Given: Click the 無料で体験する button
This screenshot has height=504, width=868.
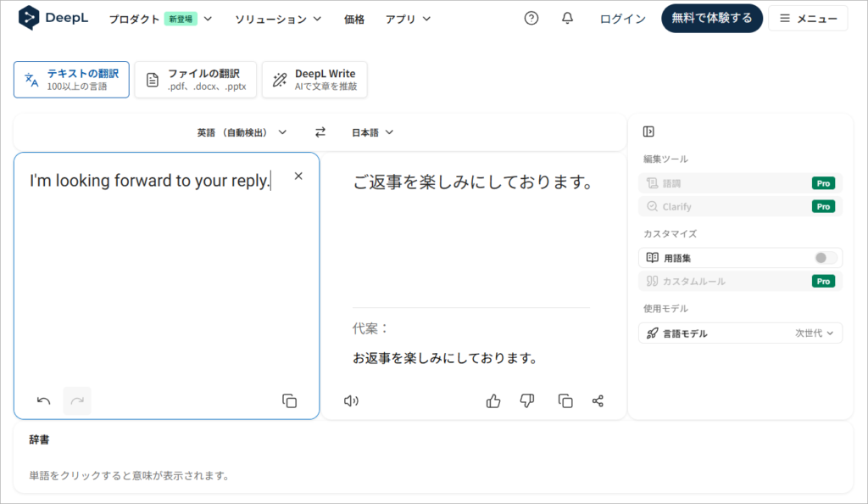Looking at the screenshot, I should pyautogui.click(x=711, y=19).
